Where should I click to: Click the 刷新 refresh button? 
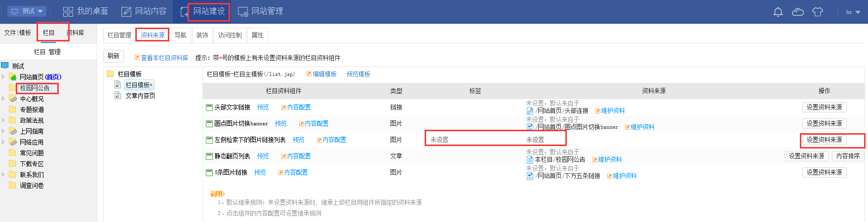point(113,56)
